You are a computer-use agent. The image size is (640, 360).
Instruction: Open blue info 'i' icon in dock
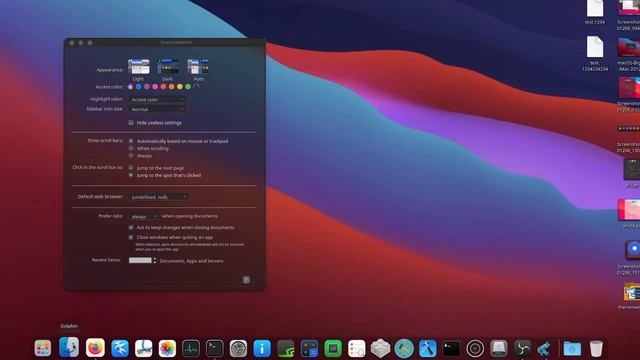tap(262, 348)
